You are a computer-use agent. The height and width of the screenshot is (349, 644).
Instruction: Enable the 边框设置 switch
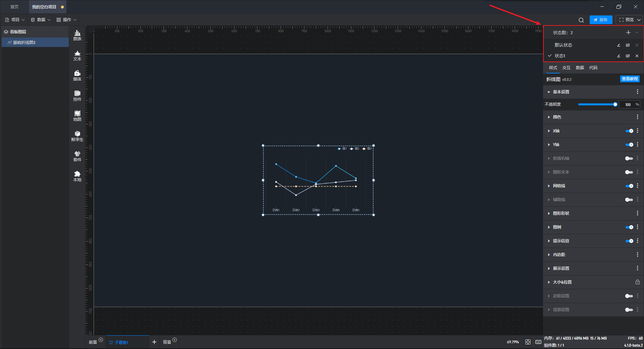pos(629,296)
